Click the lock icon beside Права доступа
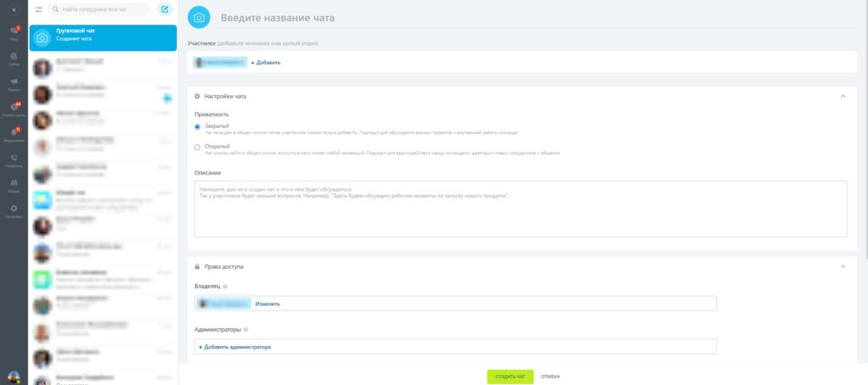868x385 pixels. [x=197, y=266]
